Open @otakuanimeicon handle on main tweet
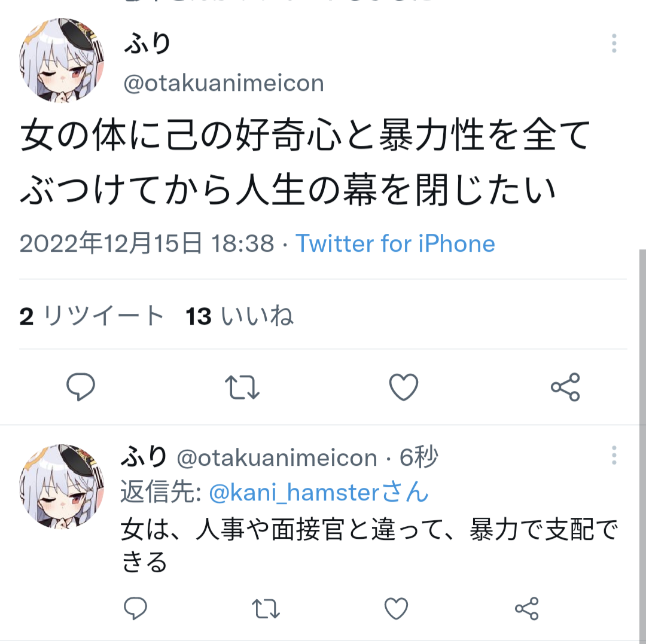646x644 pixels. click(224, 83)
